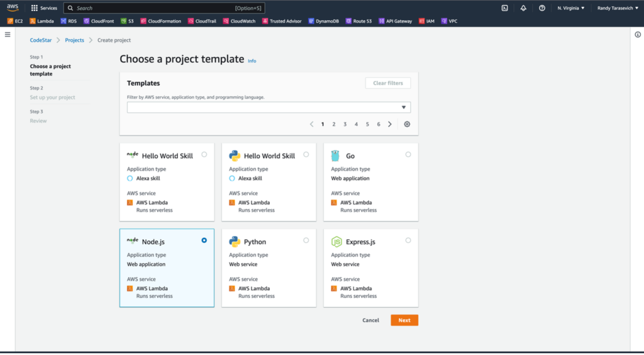644x355 pixels.
Task: Go to next templates page chevron
Action: pos(390,124)
